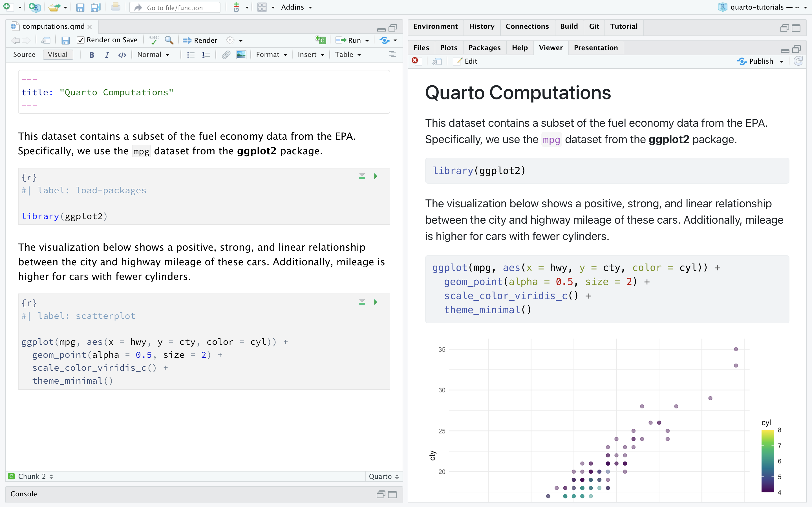Click the Source editor mode tab
Screen dimensions: 812x507
24,55
